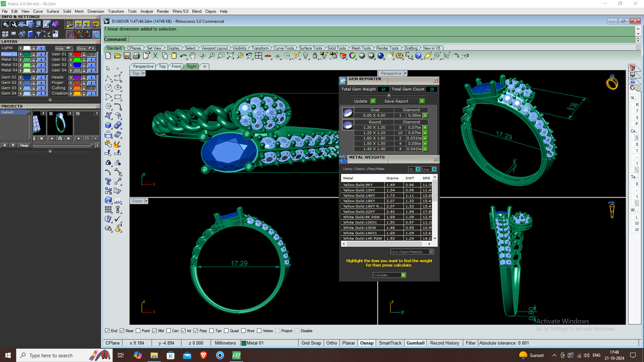
Task: Expand the Gem 01 layer arrow
Action: tap(20, 77)
